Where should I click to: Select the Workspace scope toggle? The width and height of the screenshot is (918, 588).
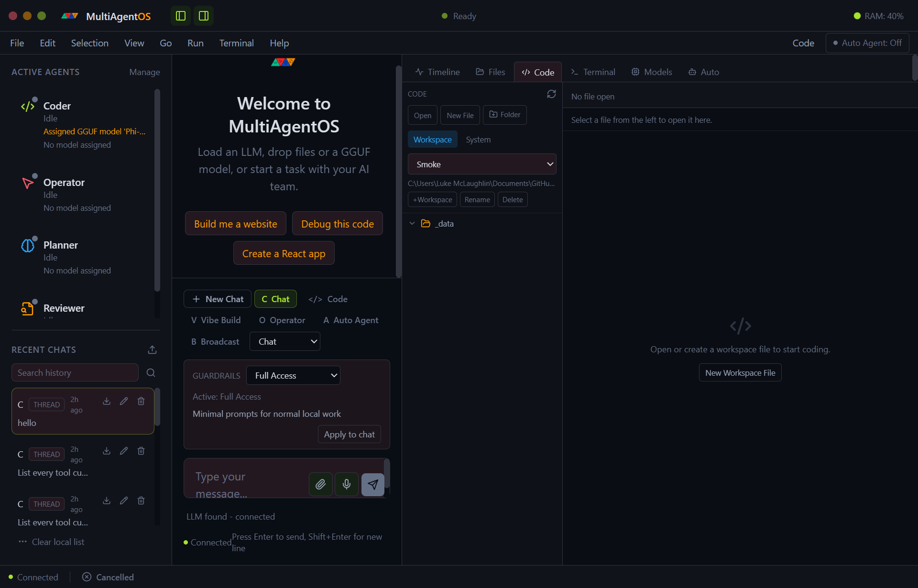[x=432, y=140]
